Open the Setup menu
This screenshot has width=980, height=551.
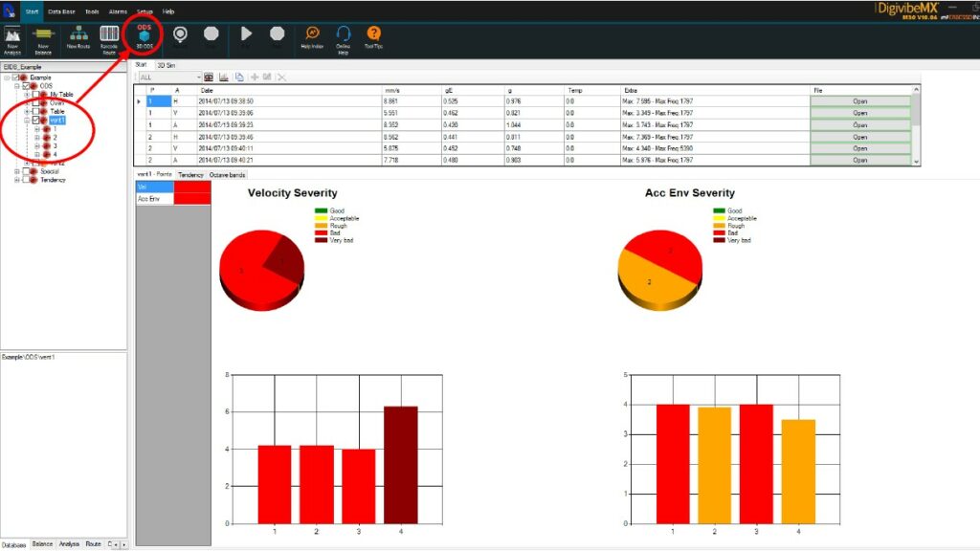click(x=144, y=12)
